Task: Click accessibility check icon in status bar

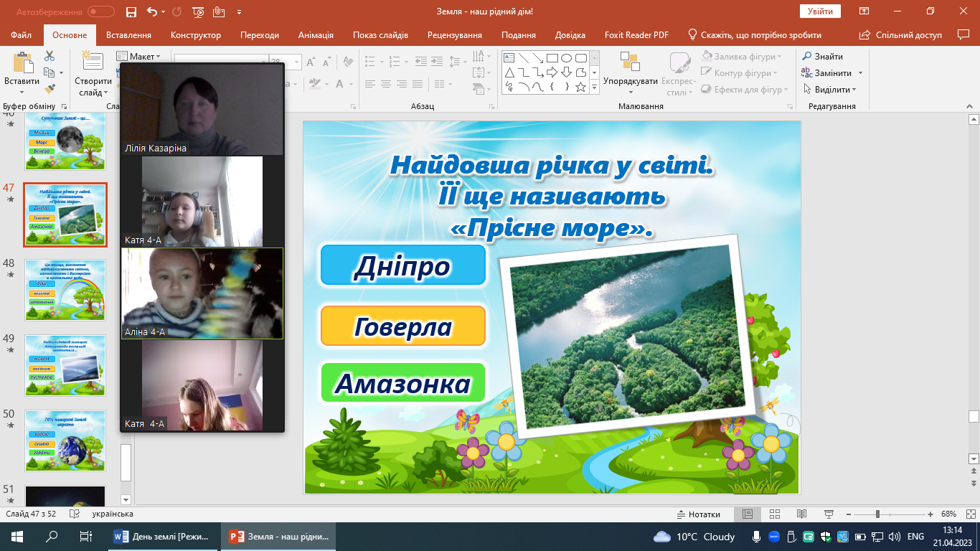Action: (x=73, y=514)
